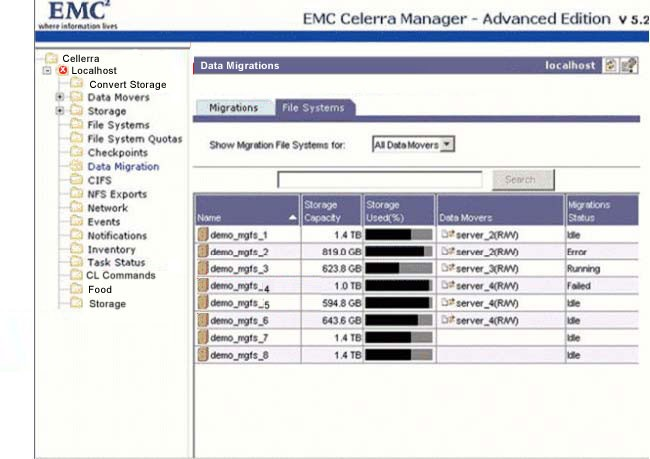
Task: Open the demo_mgfs_4 file system link
Action: [x=240, y=287]
